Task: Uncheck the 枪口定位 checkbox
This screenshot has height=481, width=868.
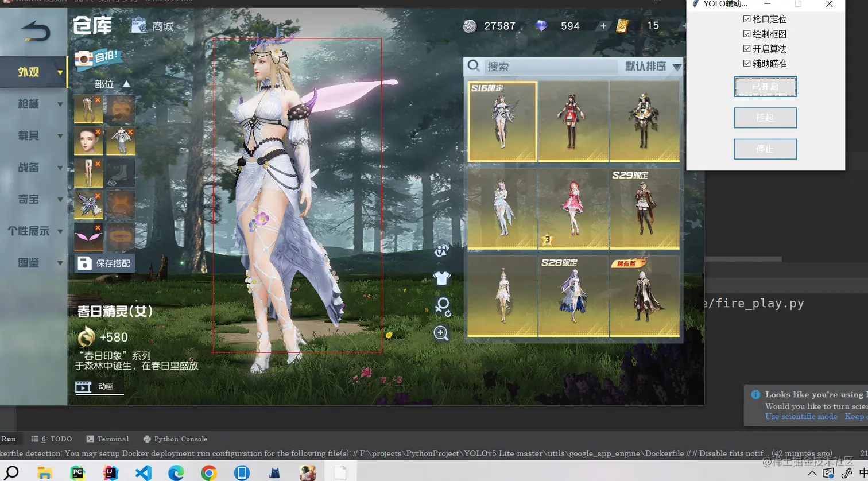Action: click(747, 19)
